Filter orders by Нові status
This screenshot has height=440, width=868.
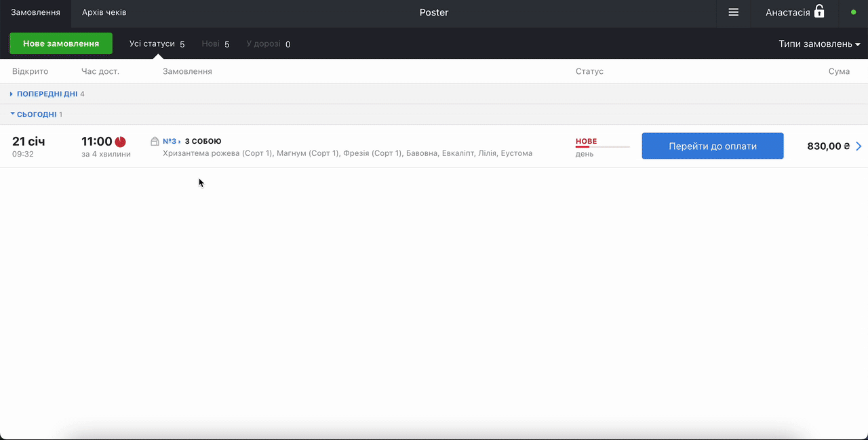click(x=215, y=44)
